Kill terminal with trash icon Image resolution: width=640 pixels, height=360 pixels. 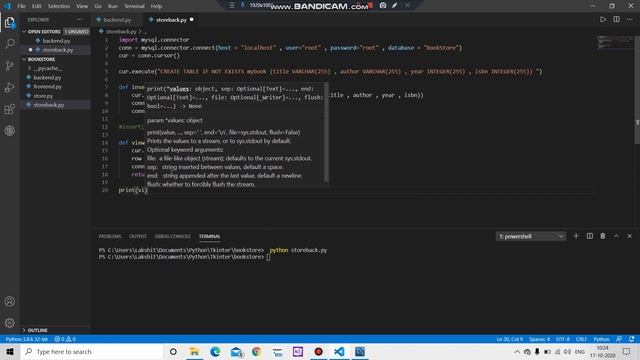pos(603,236)
